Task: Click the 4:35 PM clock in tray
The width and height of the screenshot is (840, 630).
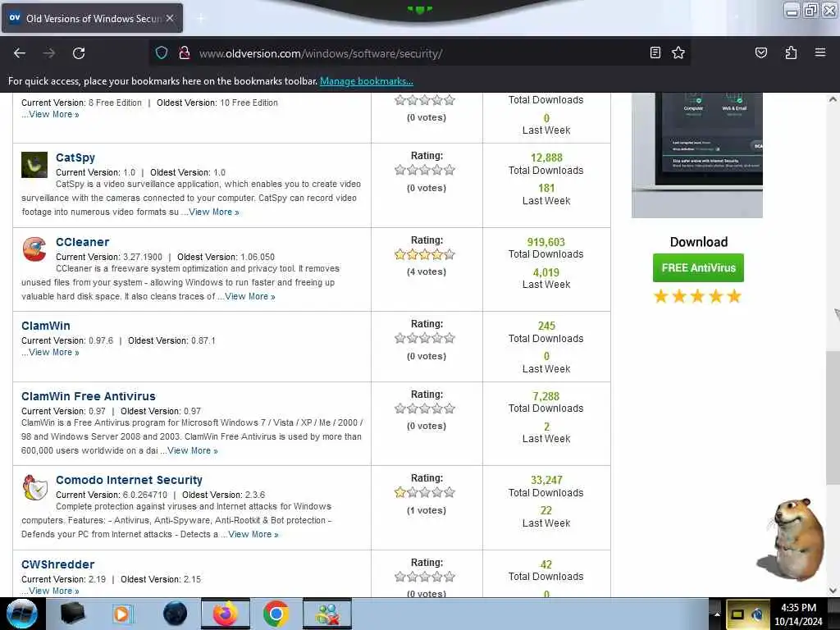Action: [798, 608]
